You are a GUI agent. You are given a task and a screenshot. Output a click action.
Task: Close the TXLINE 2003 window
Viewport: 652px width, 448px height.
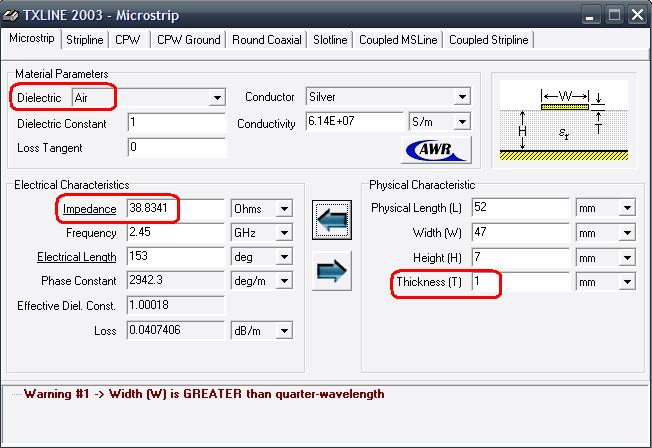point(637,15)
